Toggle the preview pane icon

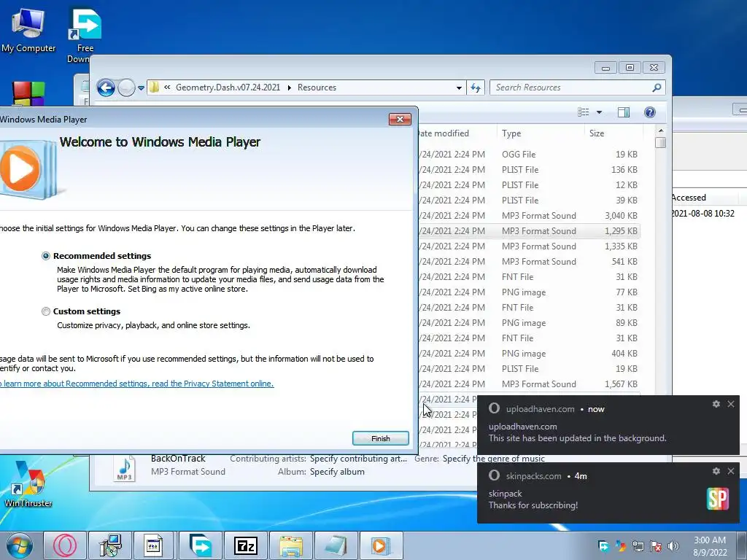coord(624,112)
